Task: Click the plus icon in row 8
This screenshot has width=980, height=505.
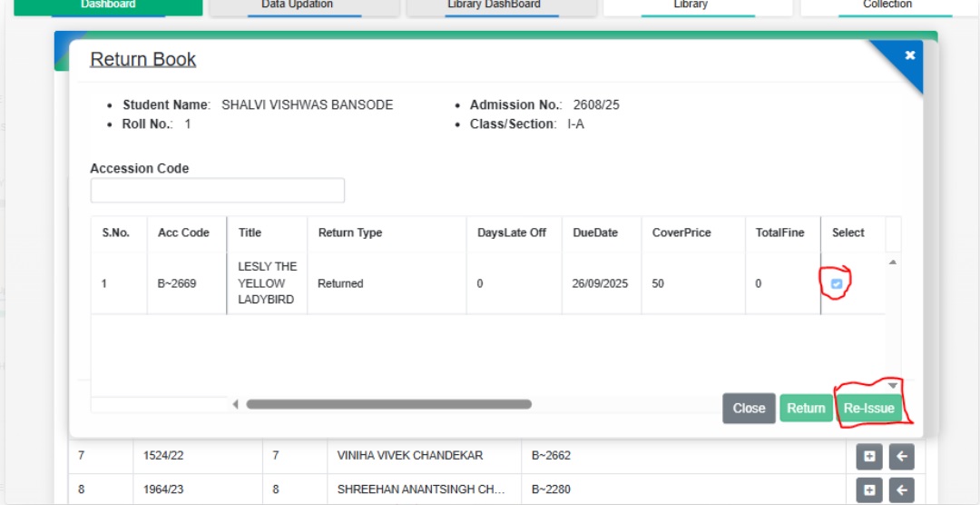Action: pos(869,490)
